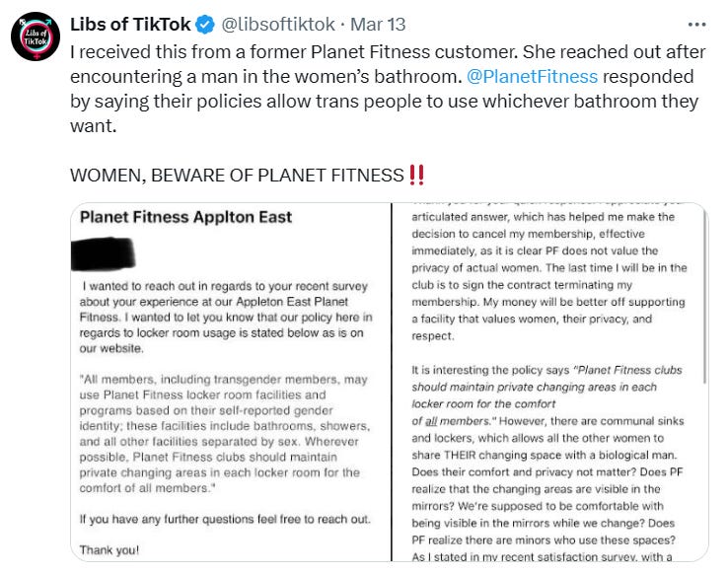The image size is (728, 574).
Task: Click the vertical divider between the two images
Action: point(392,382)
